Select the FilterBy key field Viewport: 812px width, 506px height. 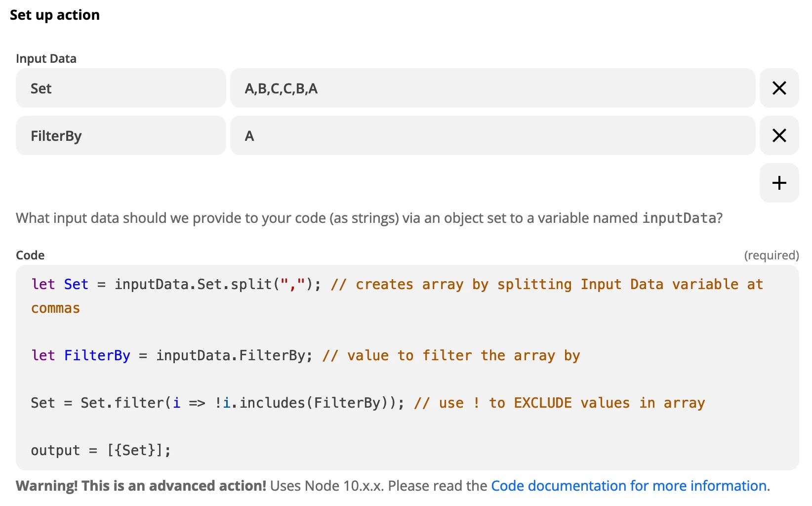[x=121, y=135]
